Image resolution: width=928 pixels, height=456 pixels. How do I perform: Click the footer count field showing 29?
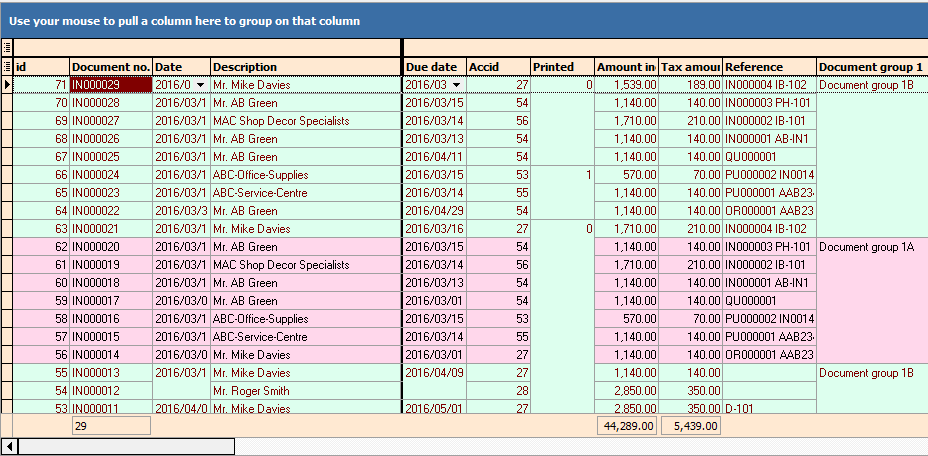[110, 426]
